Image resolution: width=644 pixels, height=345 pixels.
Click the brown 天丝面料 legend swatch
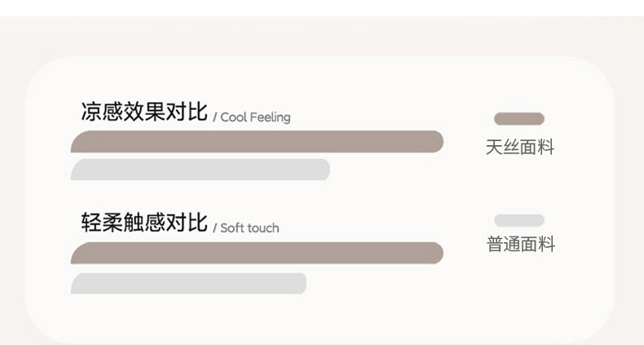[518, 118]
